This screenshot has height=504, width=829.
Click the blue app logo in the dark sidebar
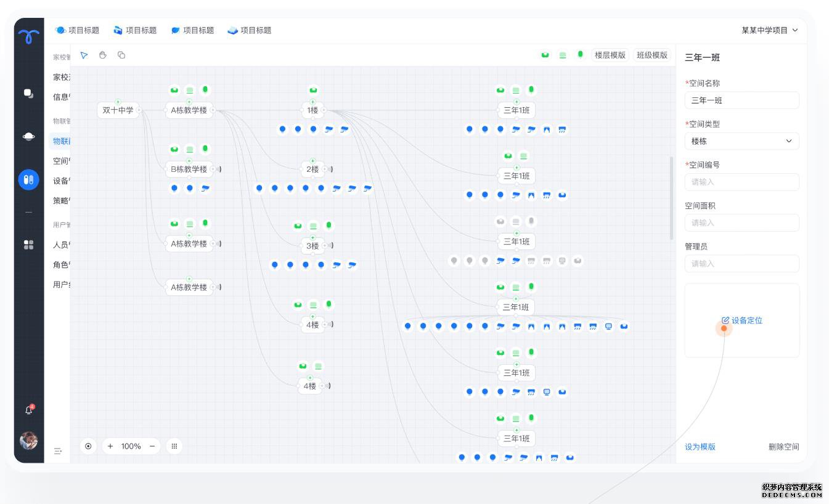(x=29, y=36)
